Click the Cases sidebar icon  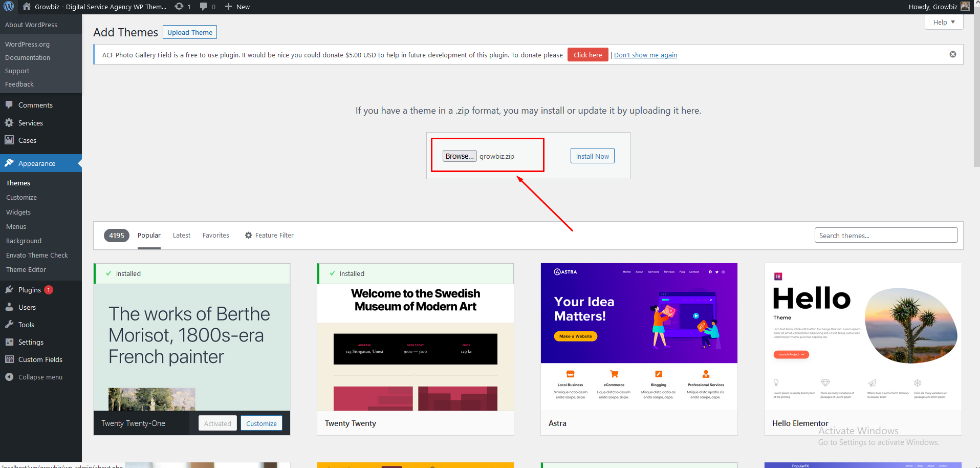click(x=9, y=140)
